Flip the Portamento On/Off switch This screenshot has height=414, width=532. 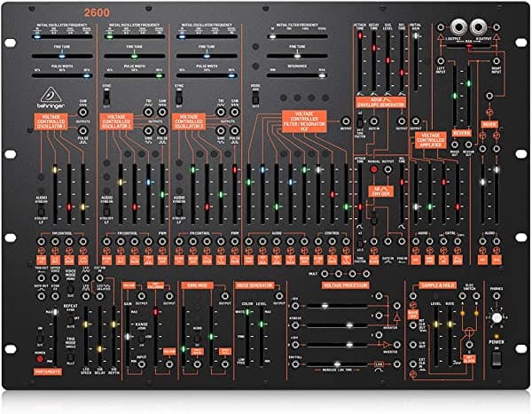[x=40, y=337]
